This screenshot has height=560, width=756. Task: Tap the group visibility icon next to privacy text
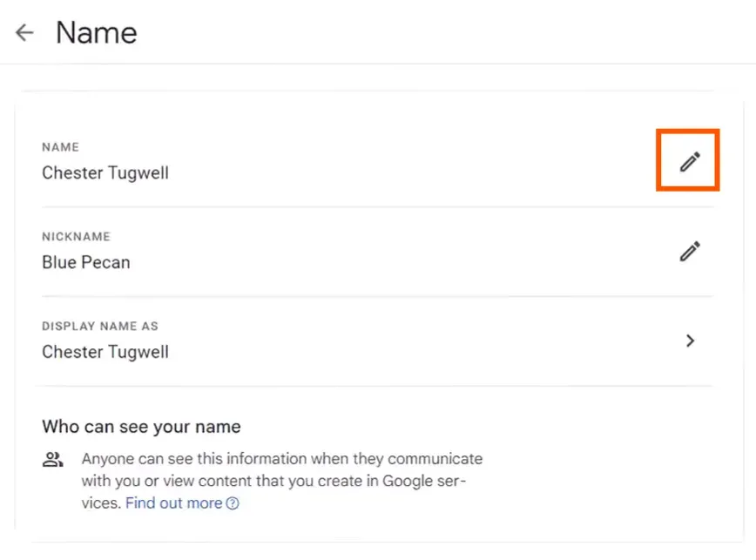54,458
